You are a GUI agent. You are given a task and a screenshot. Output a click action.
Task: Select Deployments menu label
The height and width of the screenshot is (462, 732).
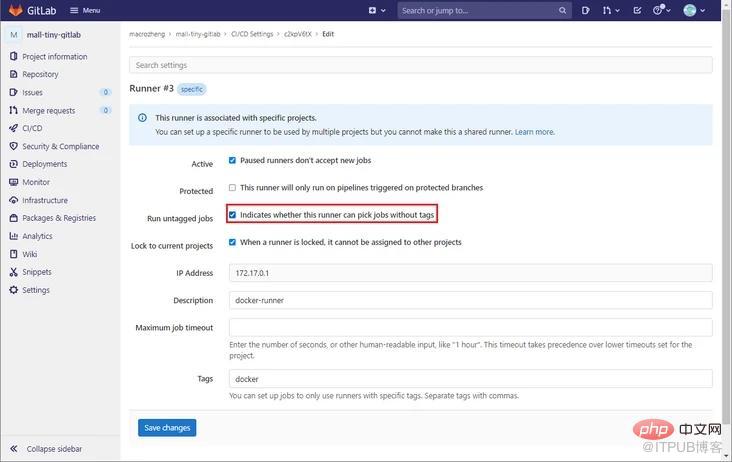pos(44,164)
